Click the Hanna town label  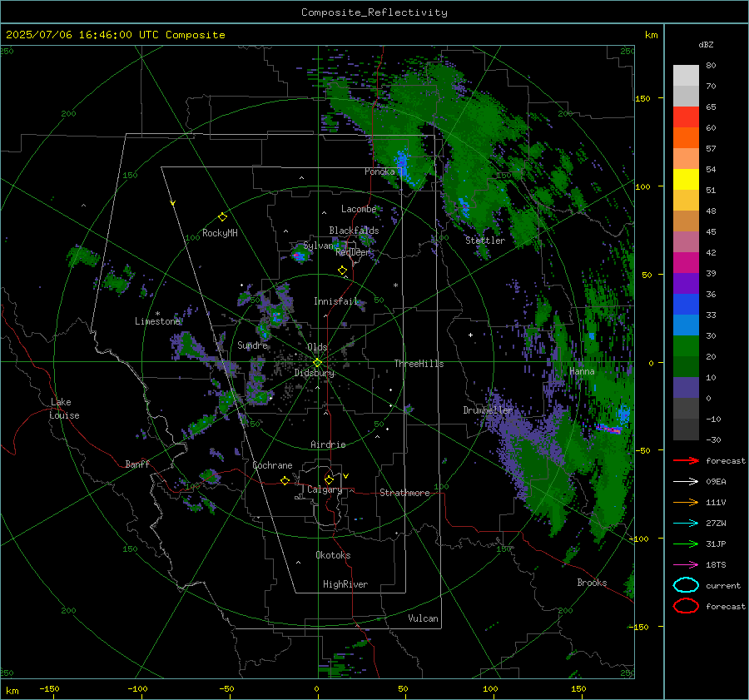point(582,371)
